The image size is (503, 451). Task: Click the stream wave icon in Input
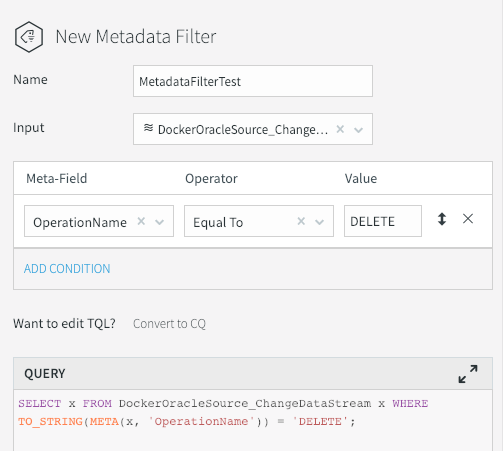click(x=148, y=128)
